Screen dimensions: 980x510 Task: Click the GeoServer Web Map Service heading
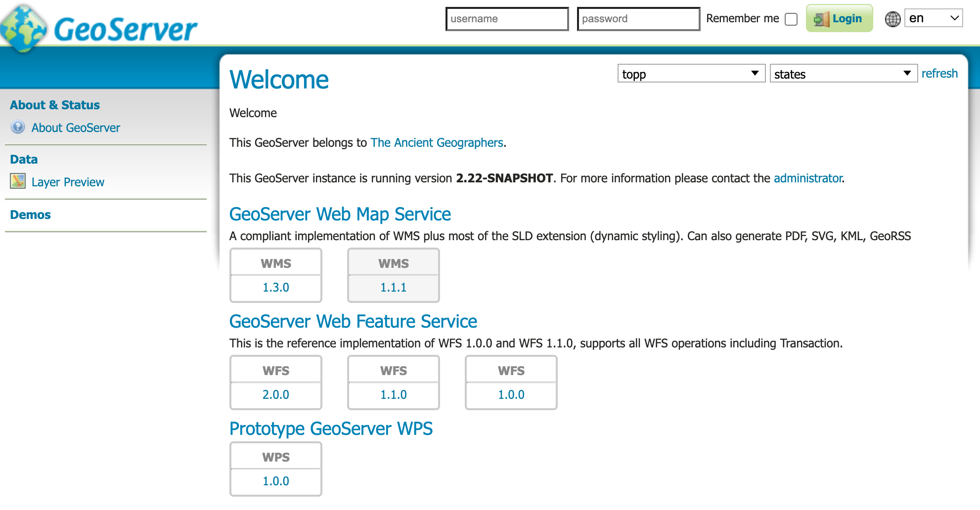click(x=340, y=214)
